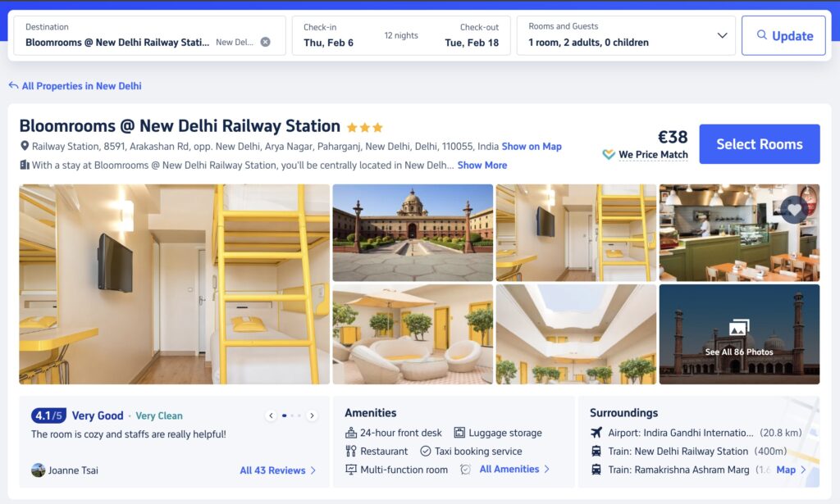
Task: Click the Multi-function room icon
Action: click(x=351, y=470)
